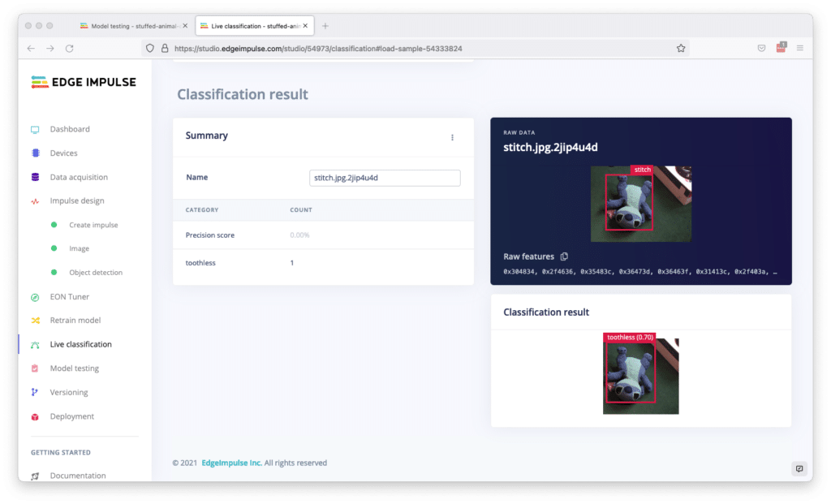The image size is (831, 504).
Task: Open the EdgeImpulse Inc. footer link
Action: click(231, 462)
